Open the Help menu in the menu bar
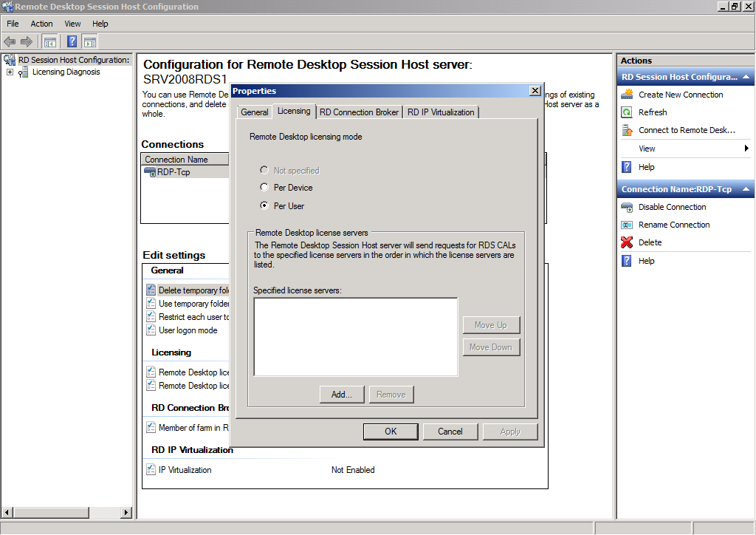The image size is (756, 535). (100, 24)
